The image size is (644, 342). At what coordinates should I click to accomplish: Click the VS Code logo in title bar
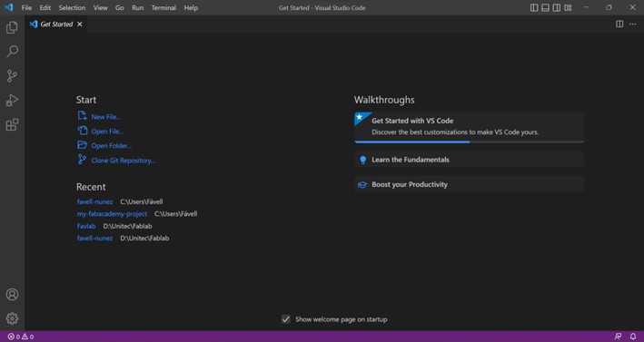click(8, 7)
